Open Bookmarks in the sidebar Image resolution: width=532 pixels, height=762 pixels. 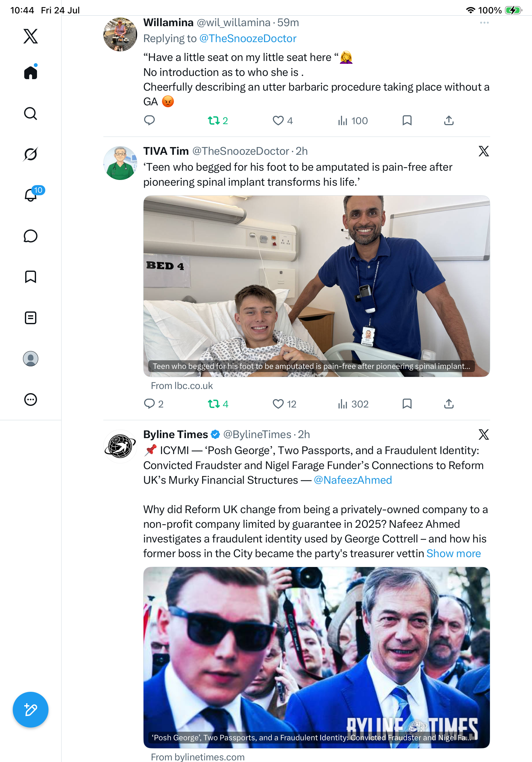[31, 277]
